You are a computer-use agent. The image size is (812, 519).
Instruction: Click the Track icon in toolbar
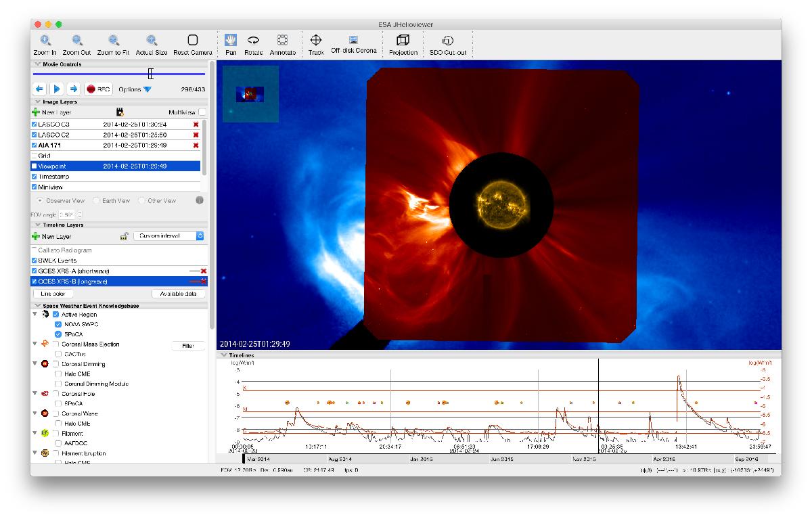(x=316, y=41)
